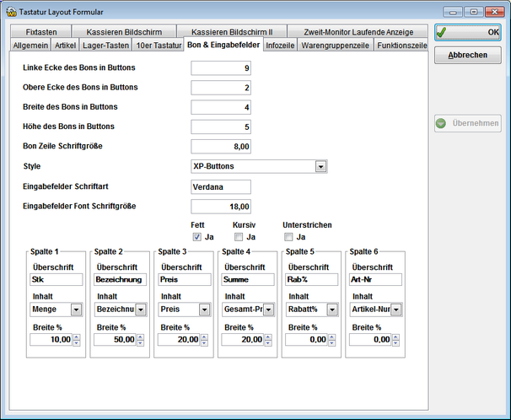Minimize the Tastatur Layout Formular window

pyautogui.click(x=453, y=12)
